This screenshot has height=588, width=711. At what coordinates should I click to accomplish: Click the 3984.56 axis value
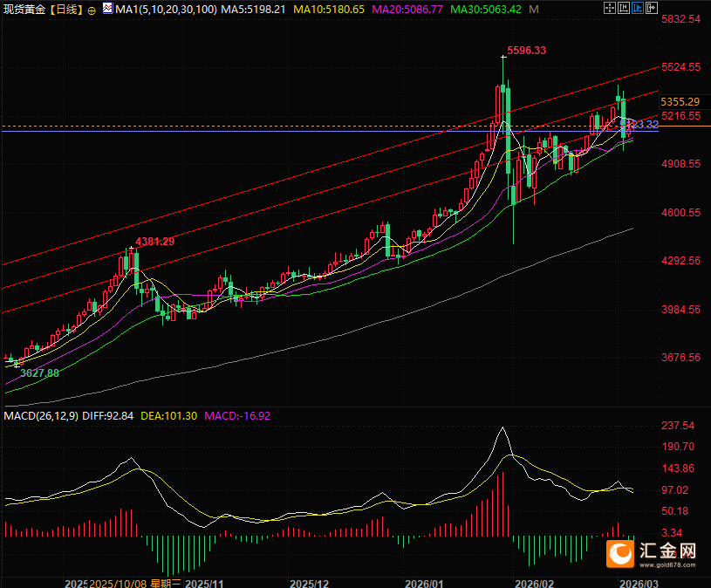pyautogui.click(x=681, y=309)
